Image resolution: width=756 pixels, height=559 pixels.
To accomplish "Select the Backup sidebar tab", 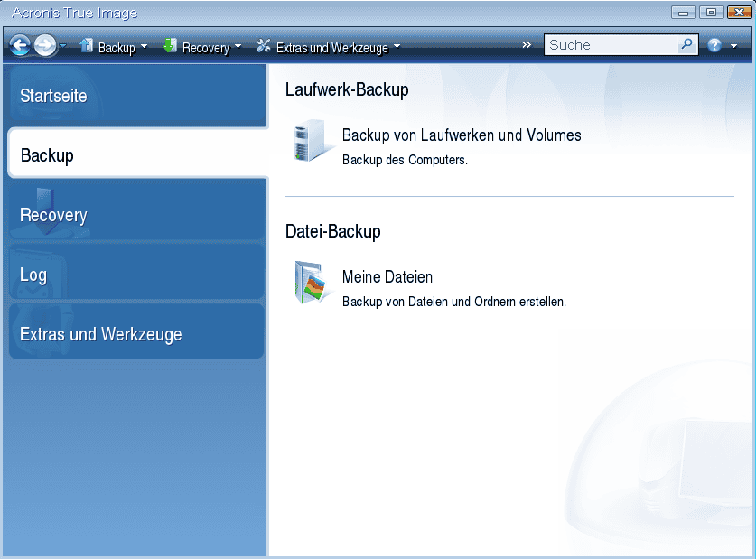I will (x=138, y=154).
